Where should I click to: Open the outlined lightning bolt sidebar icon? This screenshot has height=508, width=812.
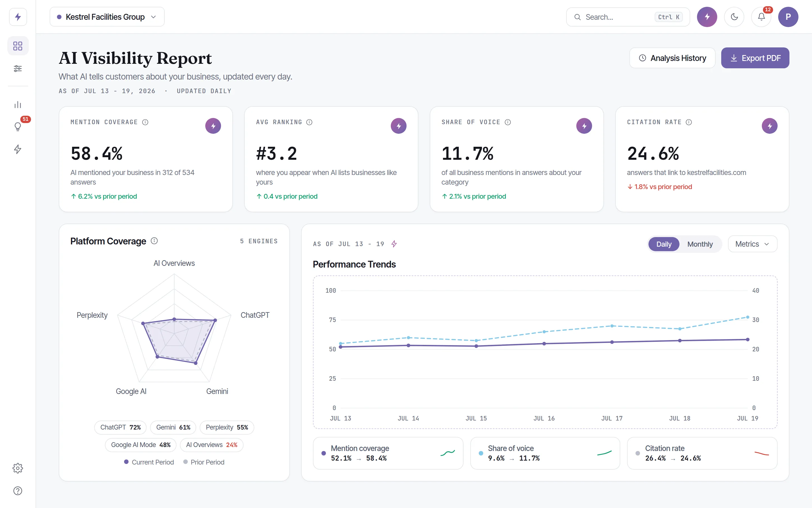[x=18, y=149]
